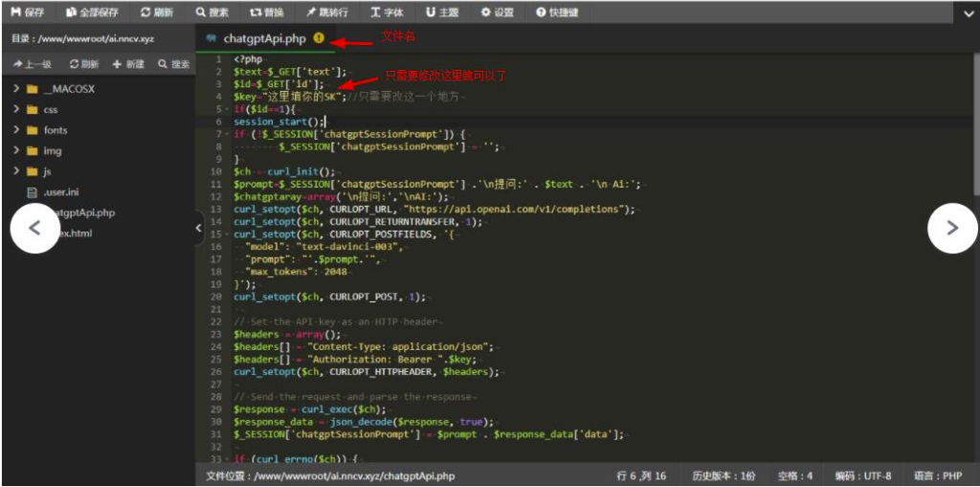Open the .user.ini file

coord(60,192)
